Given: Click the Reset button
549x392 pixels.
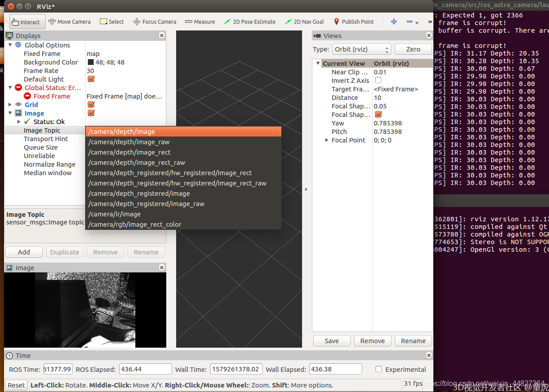Looking at the screenshot, I should [x=16, y=385].
